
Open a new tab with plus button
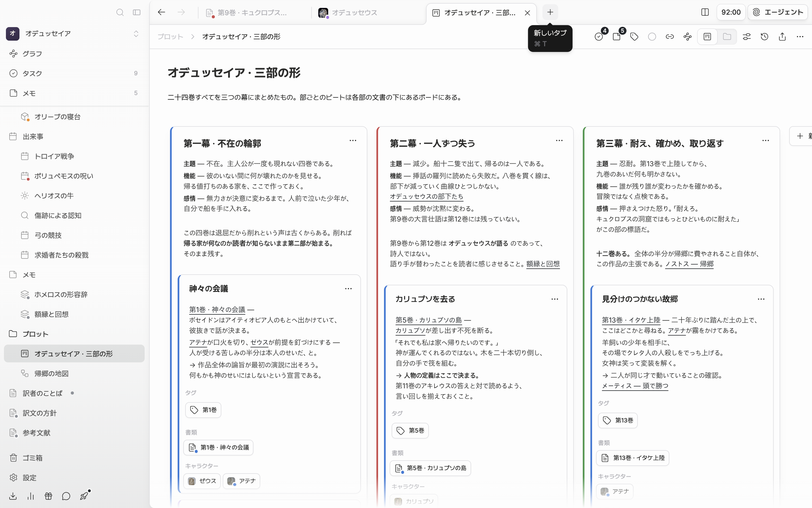[550, 12]
